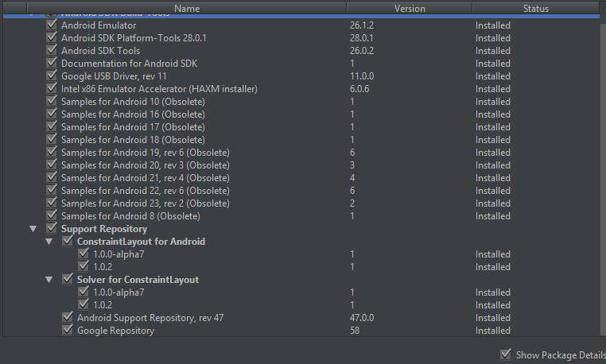This screenshot has width=606, height=364.
Task: Toggle Samples for Android 17 checkbox
Action: pos(52,127)
